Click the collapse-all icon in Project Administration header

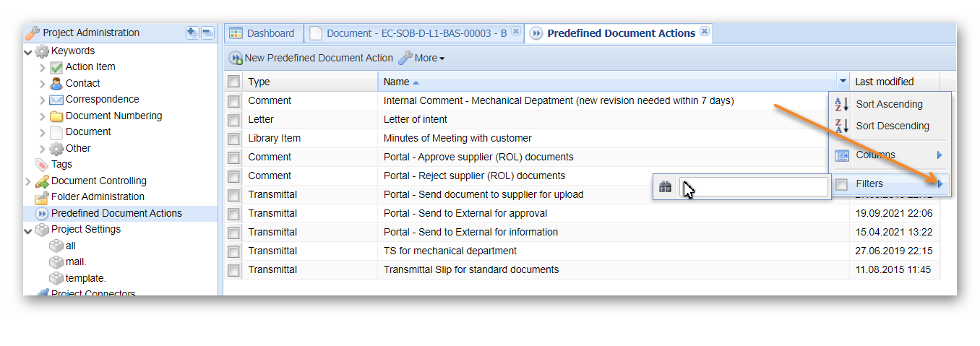coord(207,33)
